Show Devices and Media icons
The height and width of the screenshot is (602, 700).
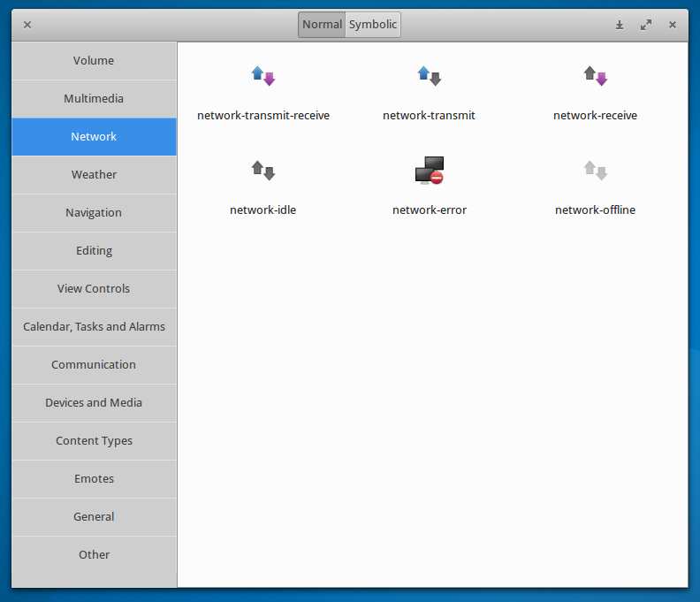(x=94, y=403)
